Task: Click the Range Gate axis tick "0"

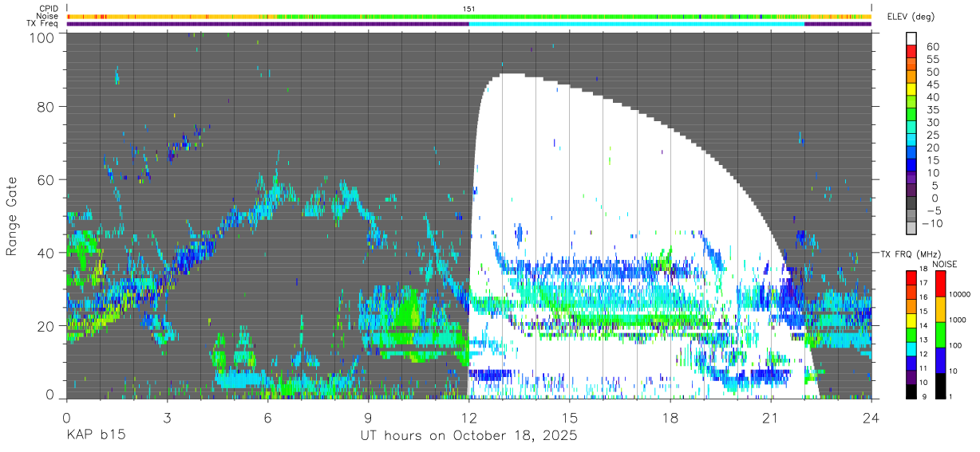Action: tap(50, 396)
